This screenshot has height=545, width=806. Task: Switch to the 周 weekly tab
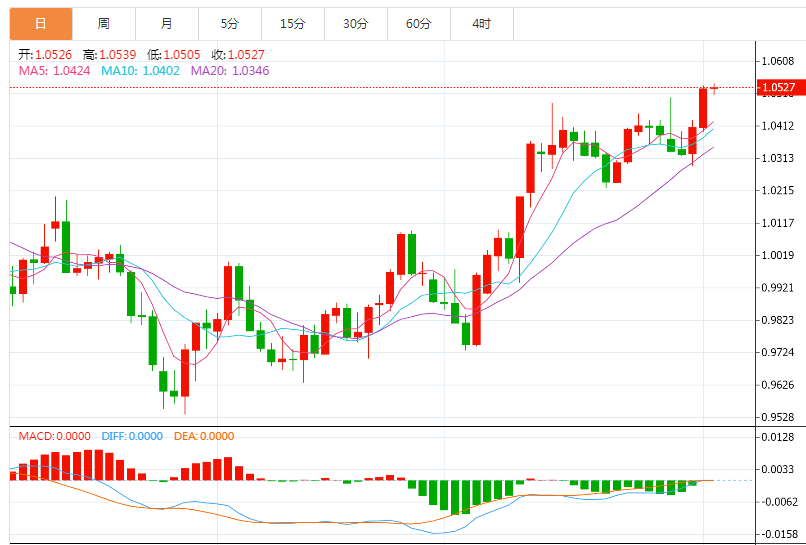pyautogui.click(x=104, y=24)
